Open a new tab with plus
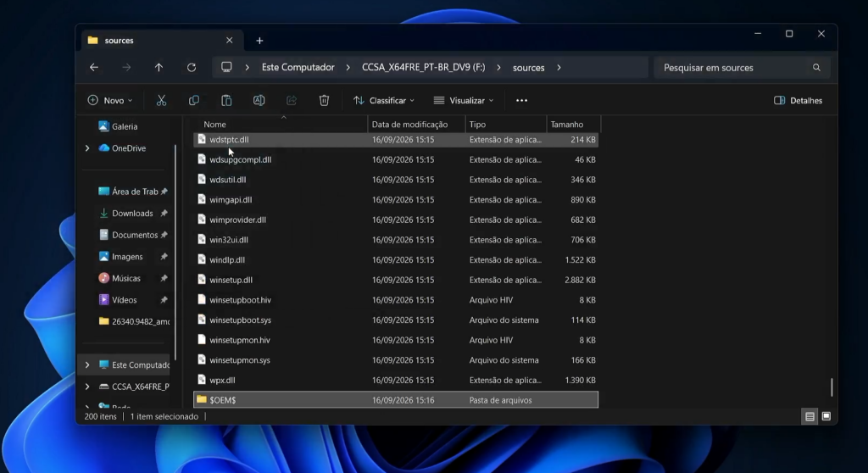Image resolution: width=868 pixels, height=473 pixels. coord(259,41)
